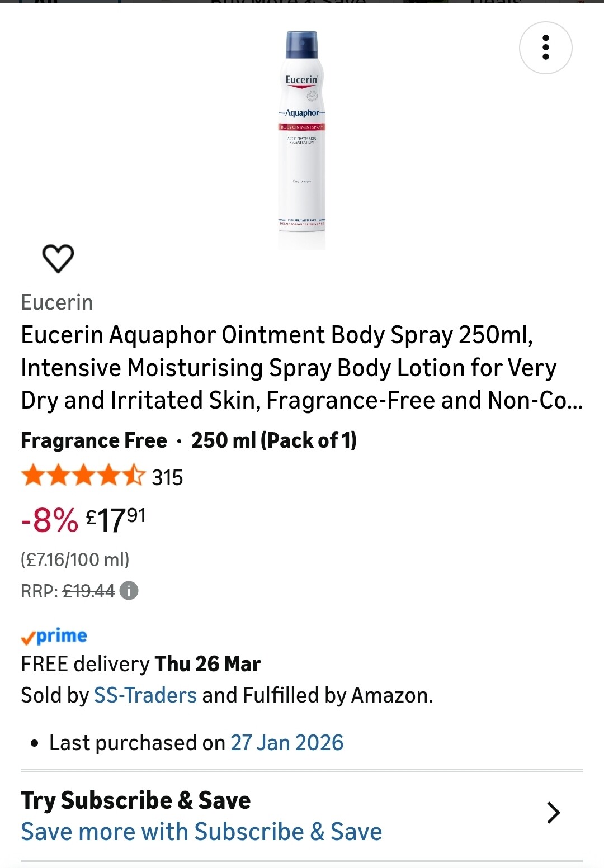This screenshot has height=868, width=604.
Task: Tap Save more with Subscribe & Save
Action: pos(201,832)
